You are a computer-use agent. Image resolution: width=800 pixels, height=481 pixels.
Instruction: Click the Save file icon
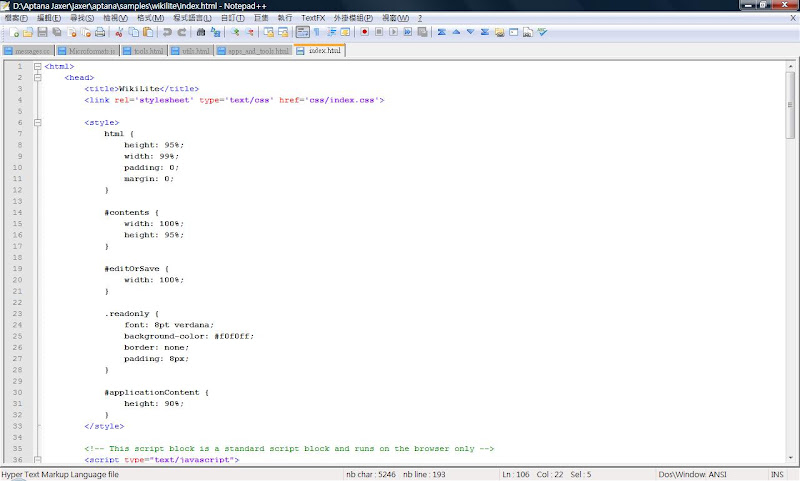42,32
